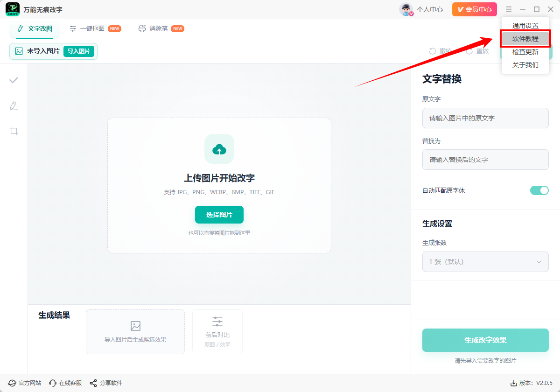Image resolution: width=560 pixels, height=392 pixels.
Task: Choose 通用设置 from the menu
Action: coord(525,26)
